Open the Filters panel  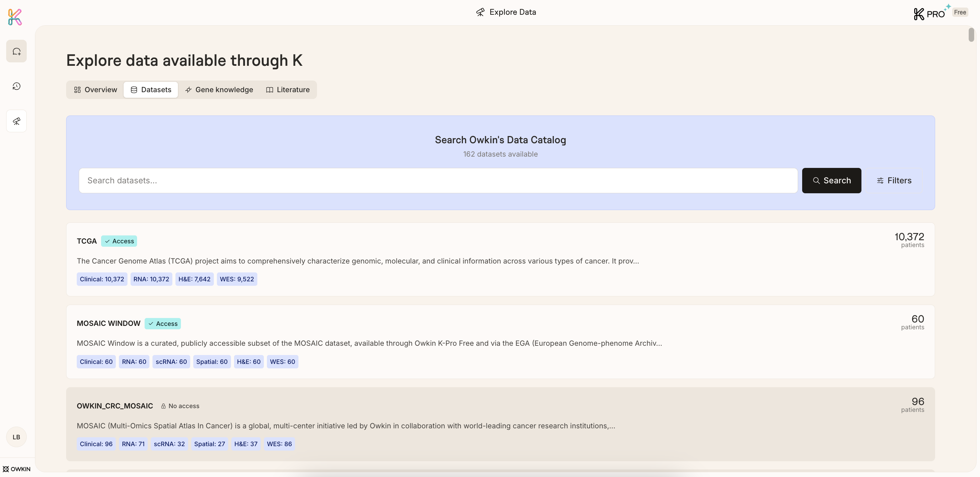[894, 181]
